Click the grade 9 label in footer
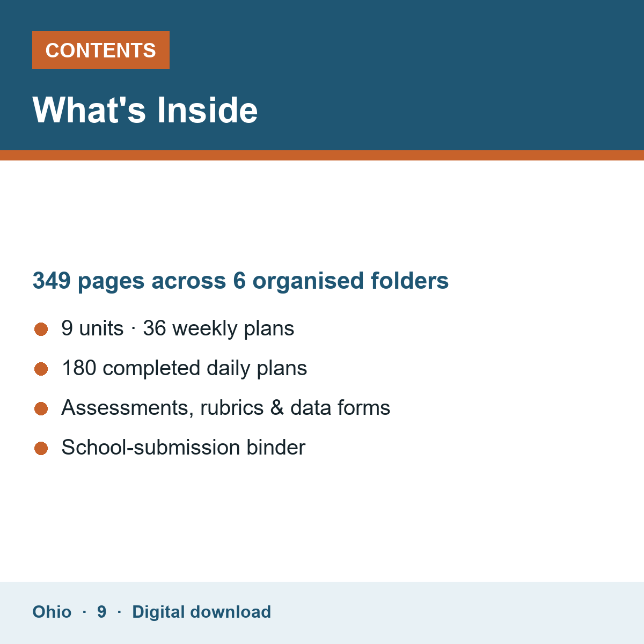Screen dimensions: 644x644 coord(102,612)
